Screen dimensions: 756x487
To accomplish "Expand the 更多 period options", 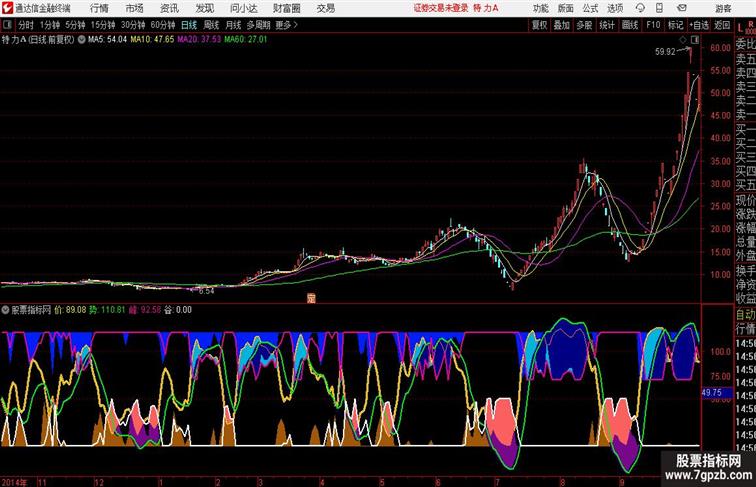I will click(286, 25).
